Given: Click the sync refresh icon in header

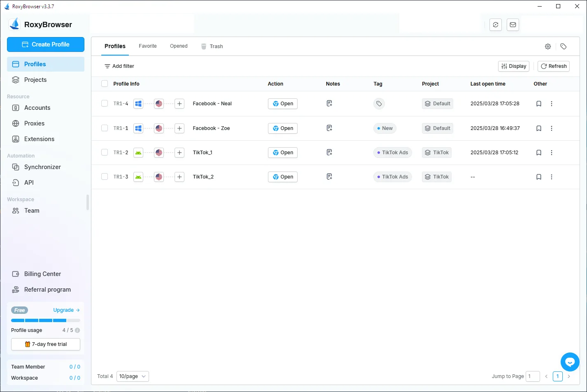Looking at the screenshot, I should [x=496, y=25].
